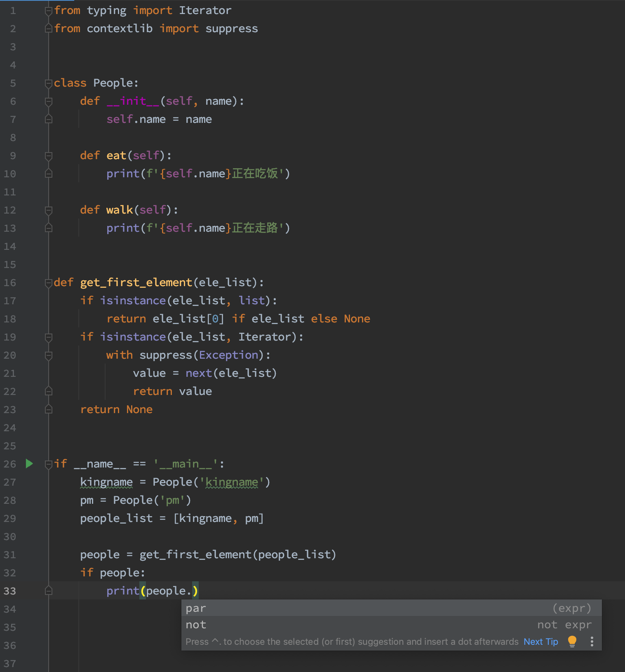Click 'list' type in first isinstance check
This screenshot has width=625, height=672.
click(x=251, y=301)
